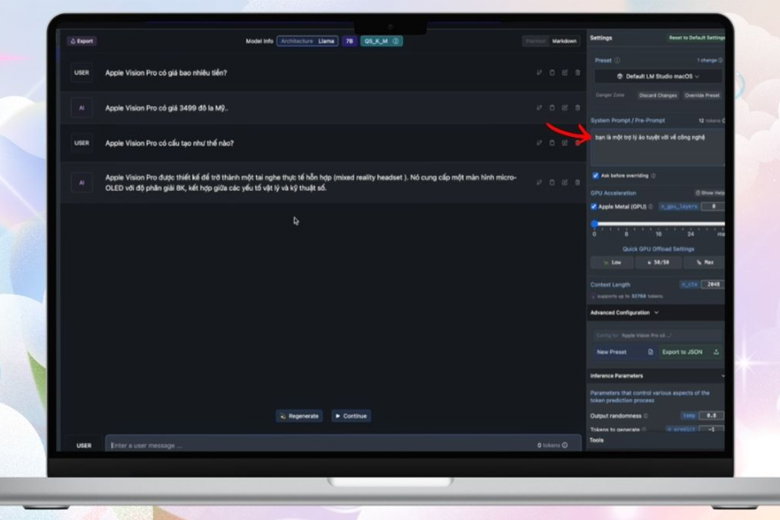This screenshot has width=780, height=520.
Task: Click AI role badge on the 3499 reply
Action: click(x=82, y=108)
